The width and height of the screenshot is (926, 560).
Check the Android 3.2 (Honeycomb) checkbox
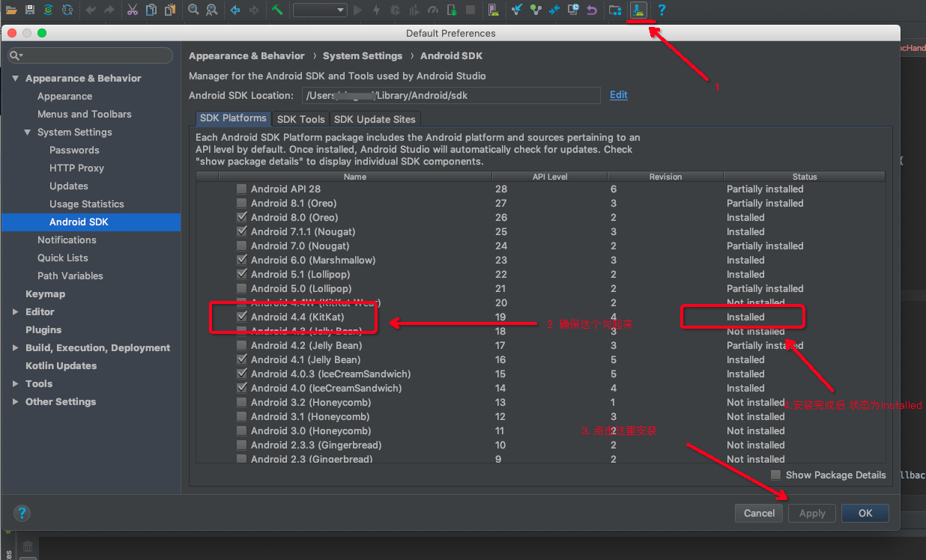click(241, 402)
